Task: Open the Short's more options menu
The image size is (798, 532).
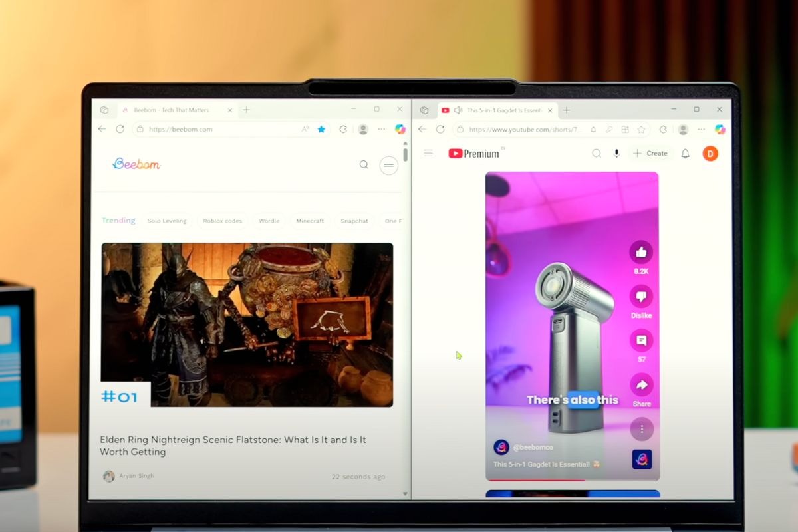Action: coord(642,429)
